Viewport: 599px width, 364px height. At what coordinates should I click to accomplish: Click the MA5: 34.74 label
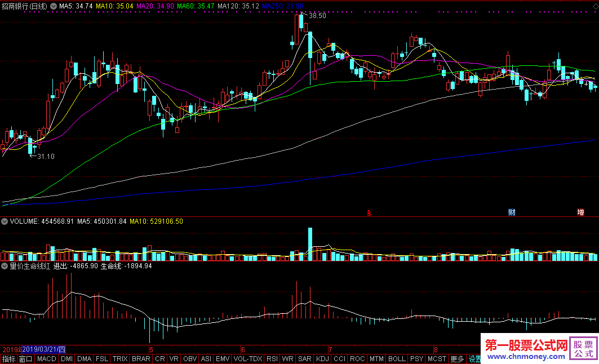76,6
